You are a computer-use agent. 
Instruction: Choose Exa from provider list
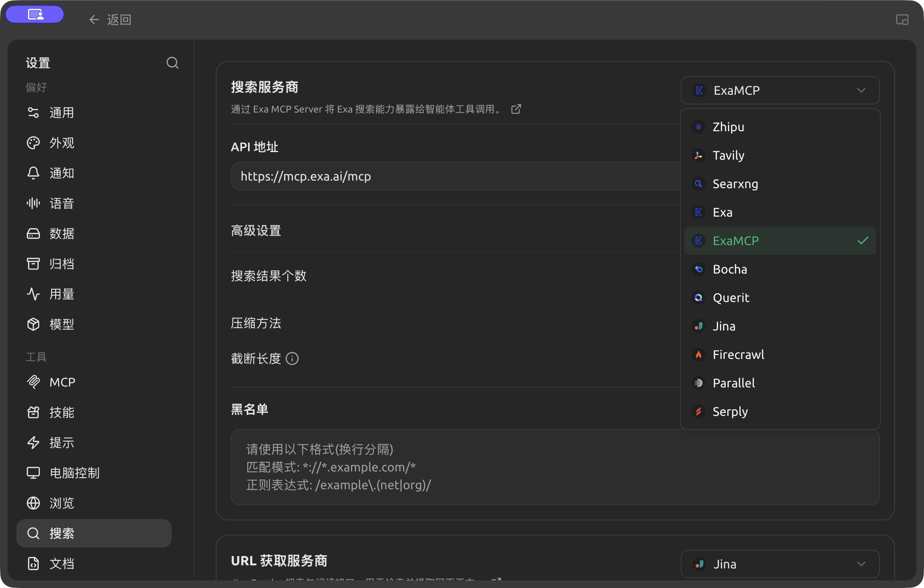pyautogui.click(x=780, y=213)
